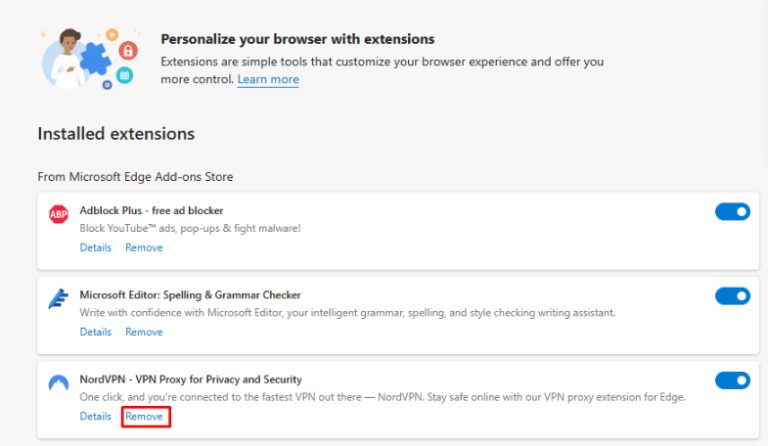Screen dimensions: 768x446
Task: Open the Learn more link
Action: [x=268, y=79]
